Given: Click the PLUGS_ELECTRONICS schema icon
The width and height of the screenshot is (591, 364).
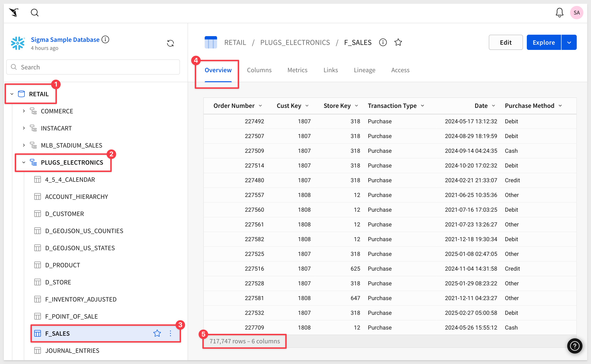Looking at the screenshot, I should [x=33, y=162].
